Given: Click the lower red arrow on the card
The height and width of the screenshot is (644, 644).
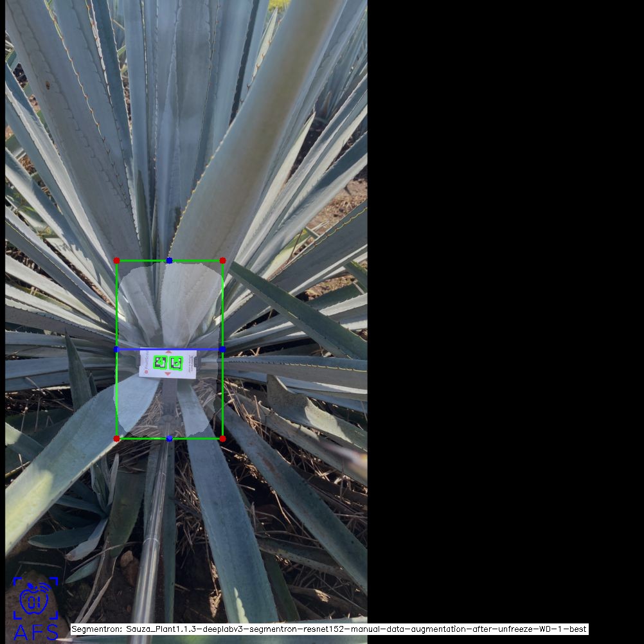Looking at the screenshot, I should (168, 374).
